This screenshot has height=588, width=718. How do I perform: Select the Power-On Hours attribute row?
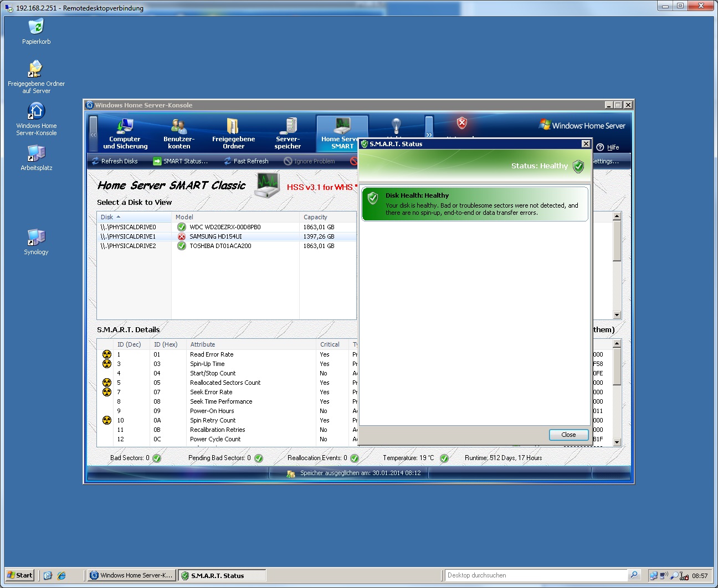227,411
